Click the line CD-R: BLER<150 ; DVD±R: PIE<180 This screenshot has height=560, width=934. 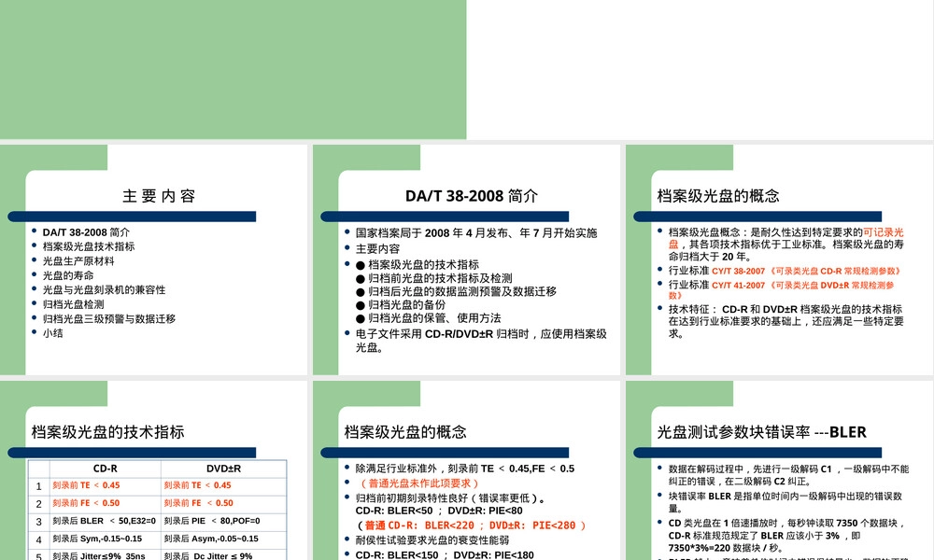tap(445, 554)
